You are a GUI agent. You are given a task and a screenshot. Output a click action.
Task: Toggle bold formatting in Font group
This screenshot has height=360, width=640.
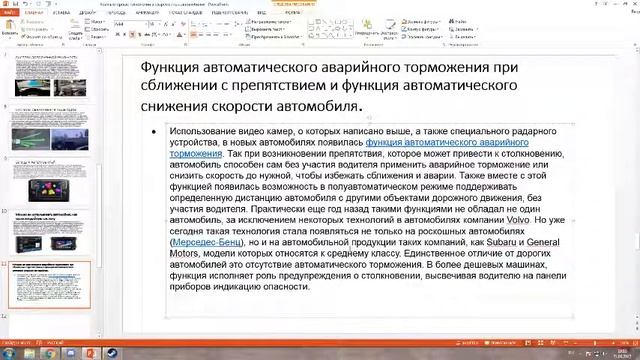[x=118, y=35]
